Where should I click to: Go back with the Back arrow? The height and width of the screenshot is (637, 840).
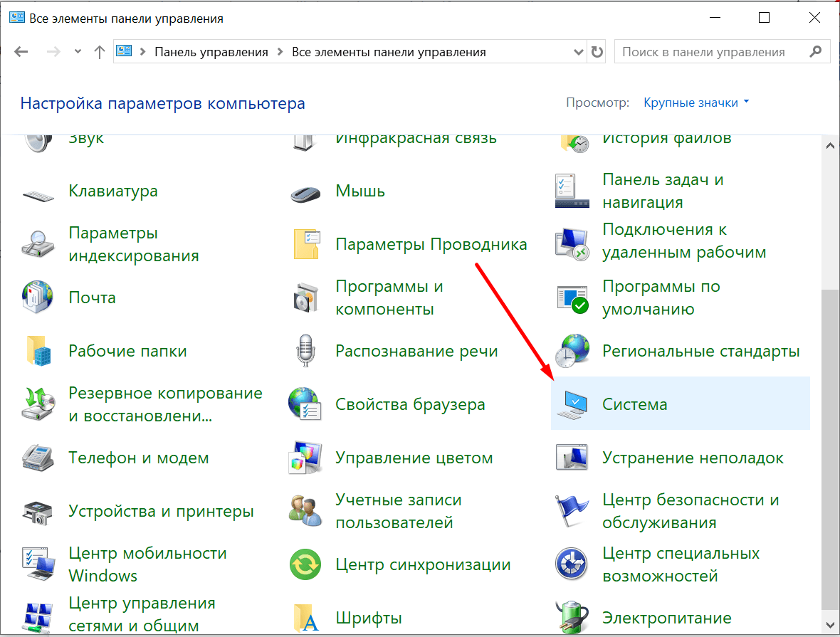21,52
